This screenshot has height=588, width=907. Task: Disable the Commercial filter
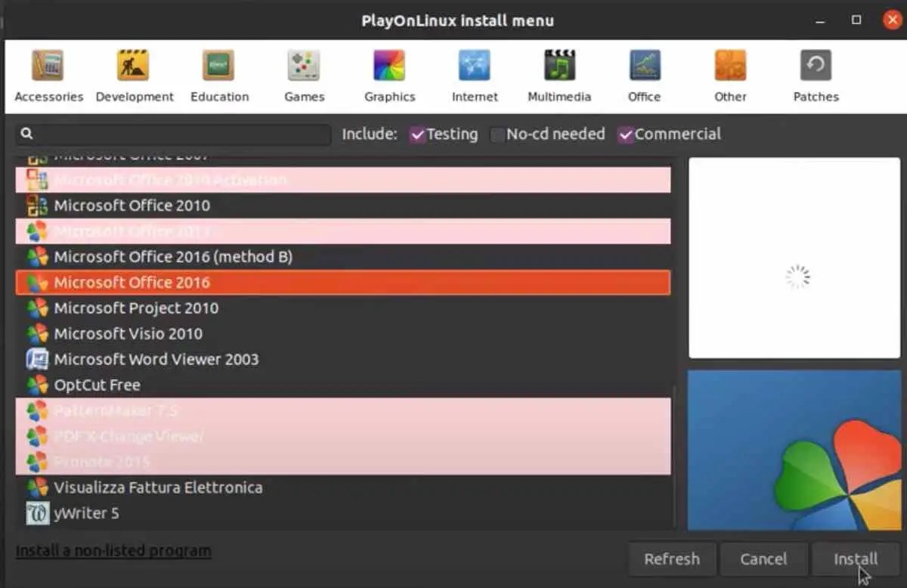point(626,134)
